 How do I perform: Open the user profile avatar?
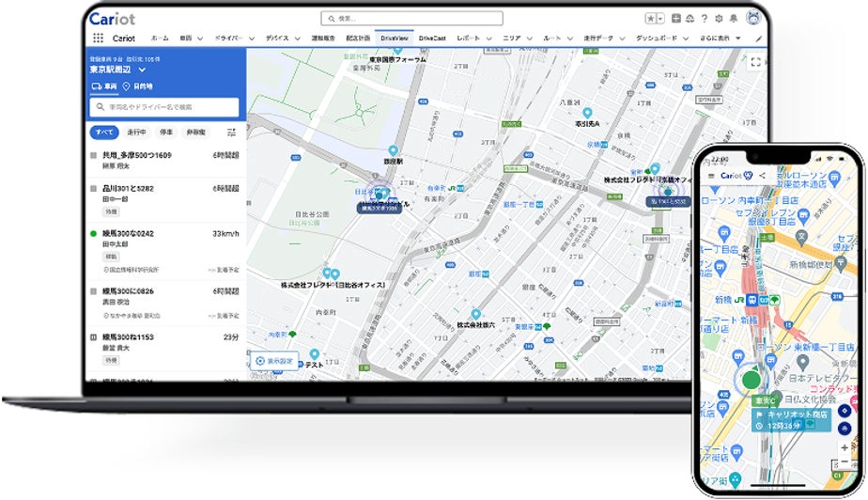752,18
